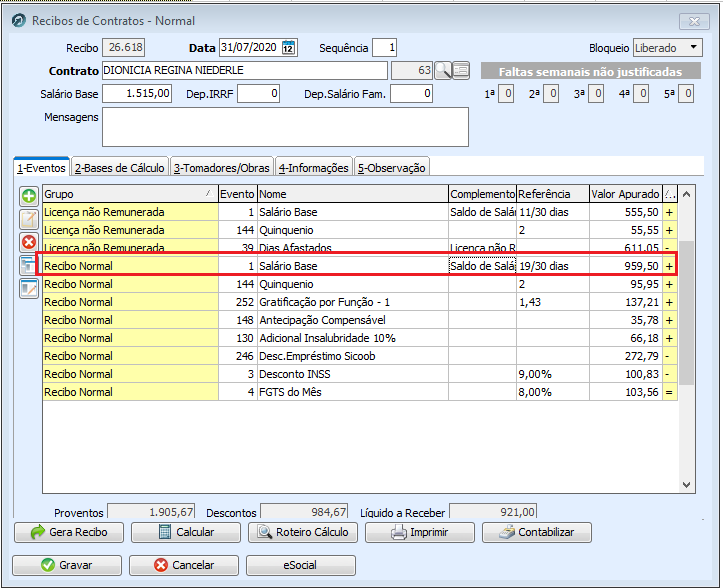The height and width of the screenshot is (588, 723).
Task: Click the grid scrollbar up arrow
Action: tap(686, 195)
